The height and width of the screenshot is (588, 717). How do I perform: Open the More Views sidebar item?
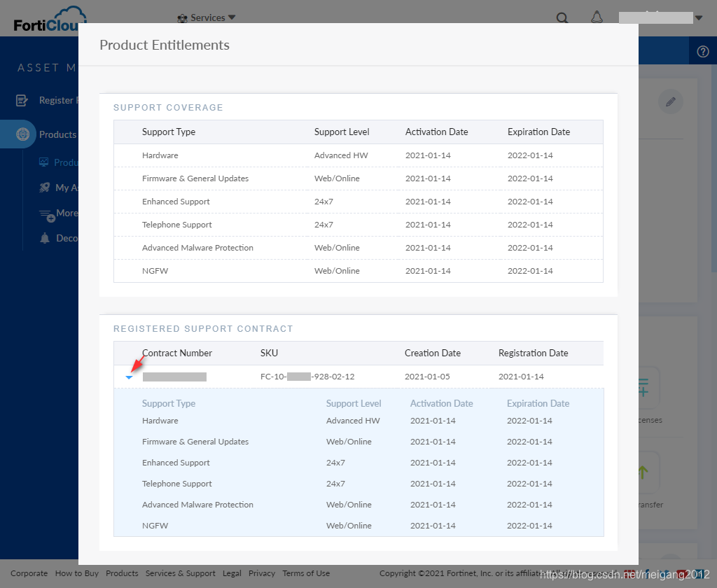[x=59, y=213]
